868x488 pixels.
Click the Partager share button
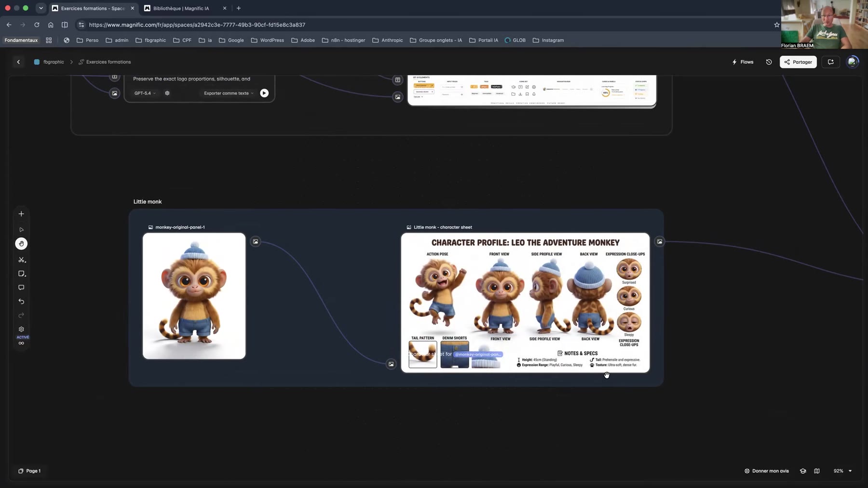coord(798,62)
